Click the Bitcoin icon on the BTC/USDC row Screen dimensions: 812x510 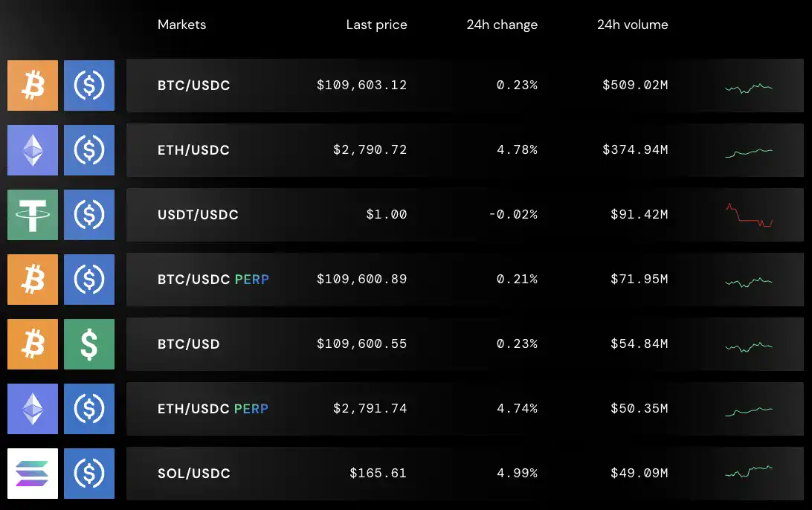(x=32, y=85)
